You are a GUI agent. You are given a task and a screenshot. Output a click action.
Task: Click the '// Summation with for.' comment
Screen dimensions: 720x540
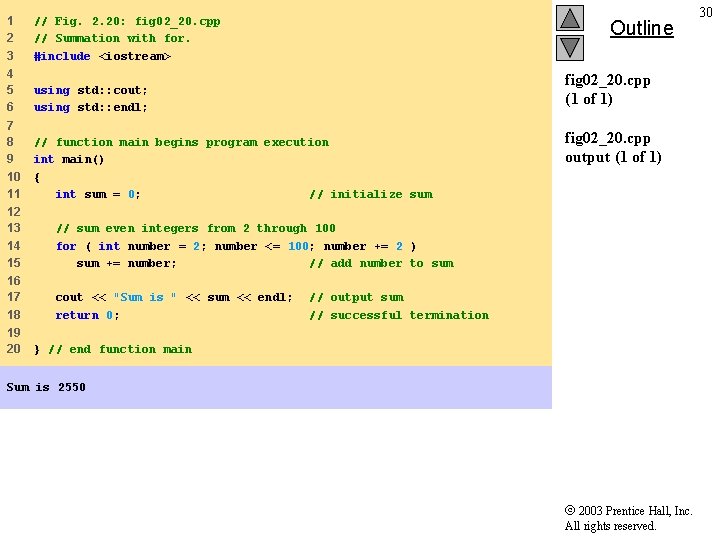[112, 38]
